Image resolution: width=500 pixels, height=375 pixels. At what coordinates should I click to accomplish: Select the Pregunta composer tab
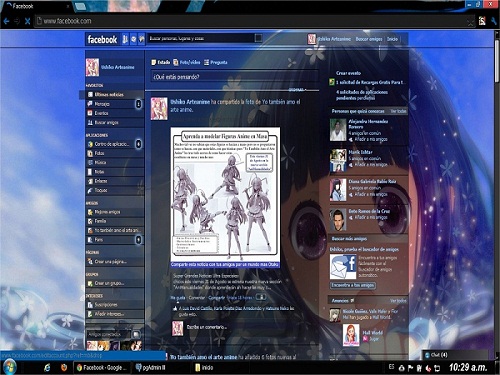click(x=216, y=62)
